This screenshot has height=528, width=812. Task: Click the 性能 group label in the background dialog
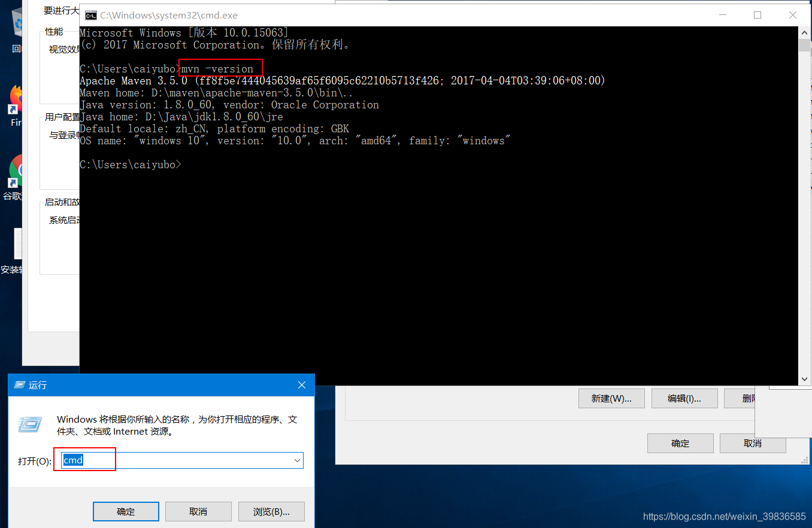coord(54,31)
